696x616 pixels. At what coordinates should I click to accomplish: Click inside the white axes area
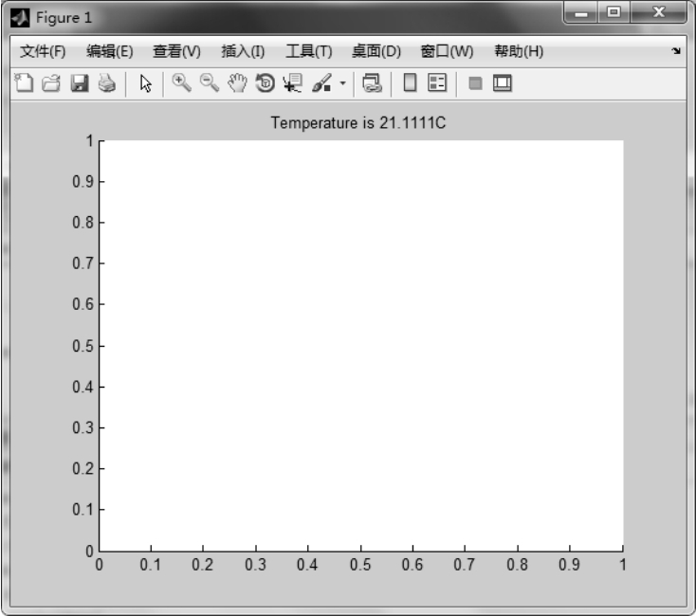[x=361, y=346]
